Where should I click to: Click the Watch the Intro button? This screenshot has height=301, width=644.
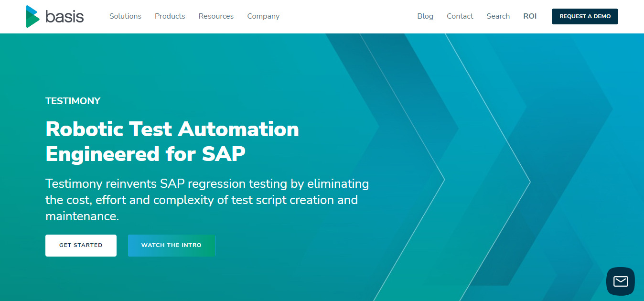coord(172,246)
